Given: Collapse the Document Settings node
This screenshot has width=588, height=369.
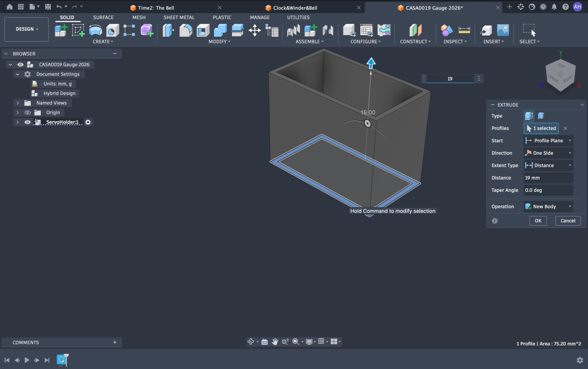Looking at the screenshot, I should click(18, 74).
